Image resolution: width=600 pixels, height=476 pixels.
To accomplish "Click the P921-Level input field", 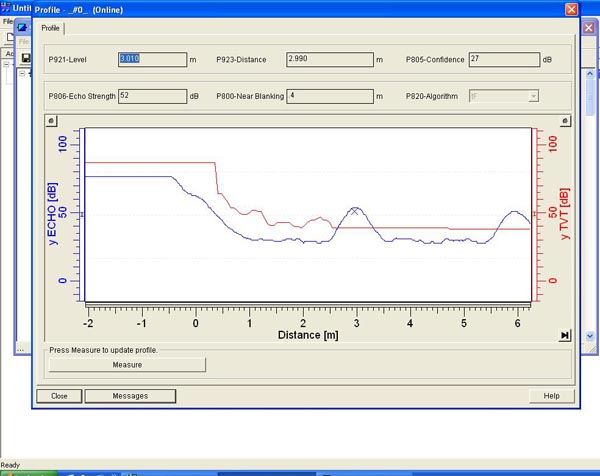I will point(152,60).
